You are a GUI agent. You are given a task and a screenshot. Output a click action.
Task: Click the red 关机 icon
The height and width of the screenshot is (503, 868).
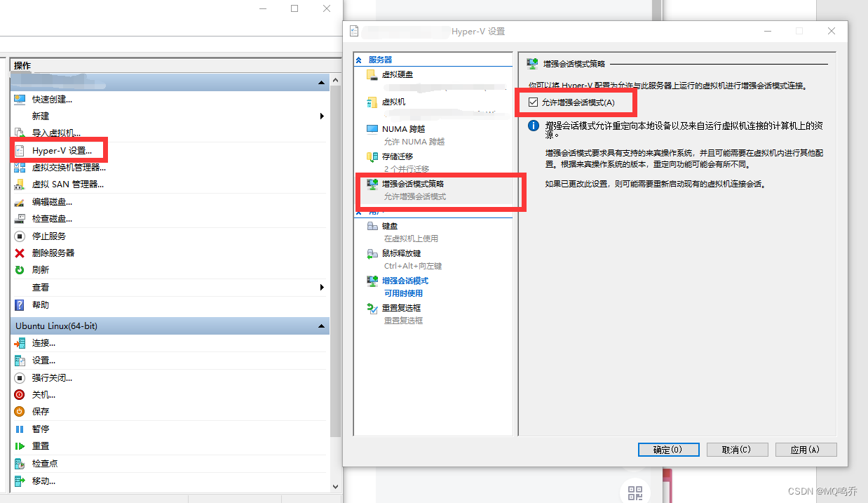[20, 395]
